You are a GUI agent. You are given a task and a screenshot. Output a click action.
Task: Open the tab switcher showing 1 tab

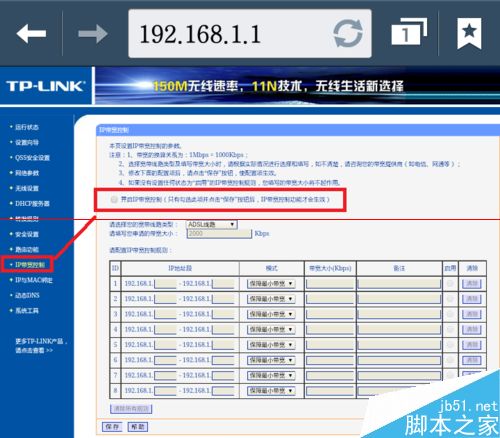(x=409, y=32)
